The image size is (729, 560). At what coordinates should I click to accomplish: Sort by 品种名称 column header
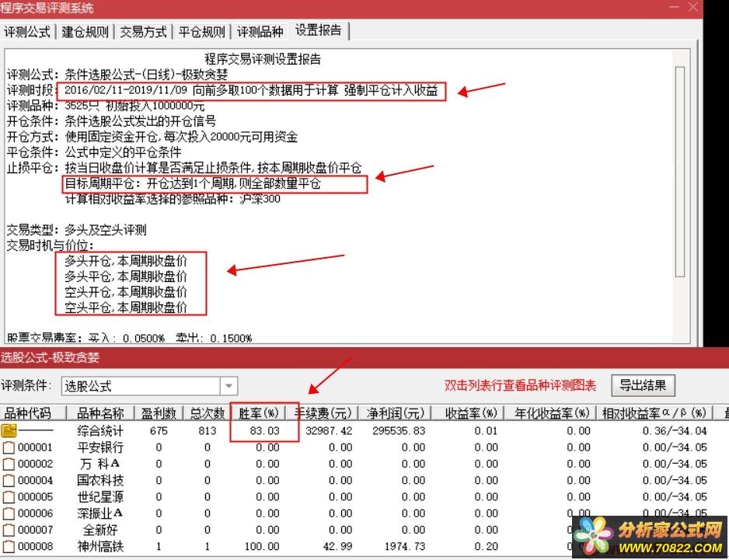pos(100,412)
